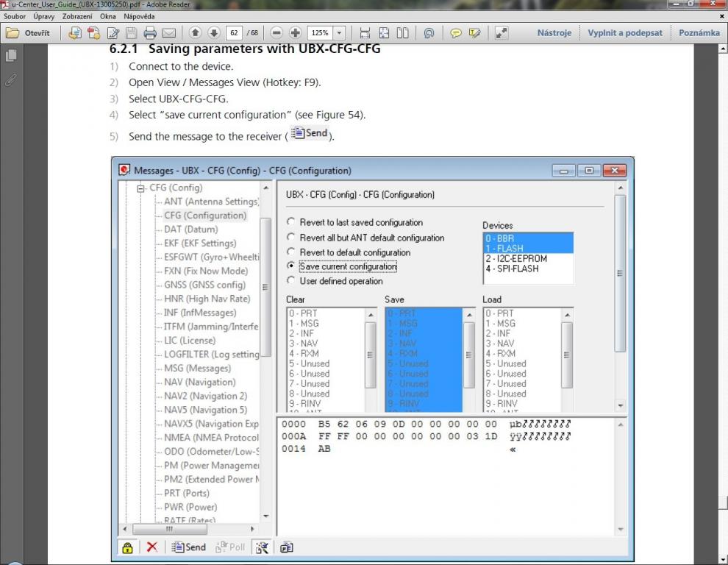Go to previous page with up arrow
The width and height of the screenshot is (728, 565).
click(195, 33)
